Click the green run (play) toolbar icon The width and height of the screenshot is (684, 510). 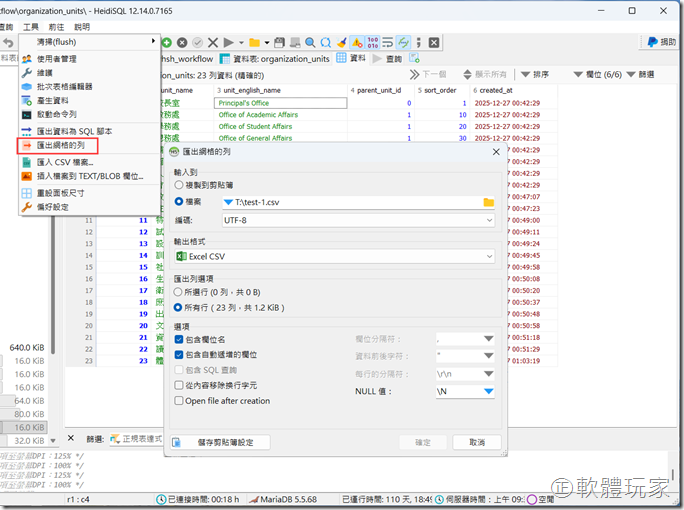click(x=229, y=42)
